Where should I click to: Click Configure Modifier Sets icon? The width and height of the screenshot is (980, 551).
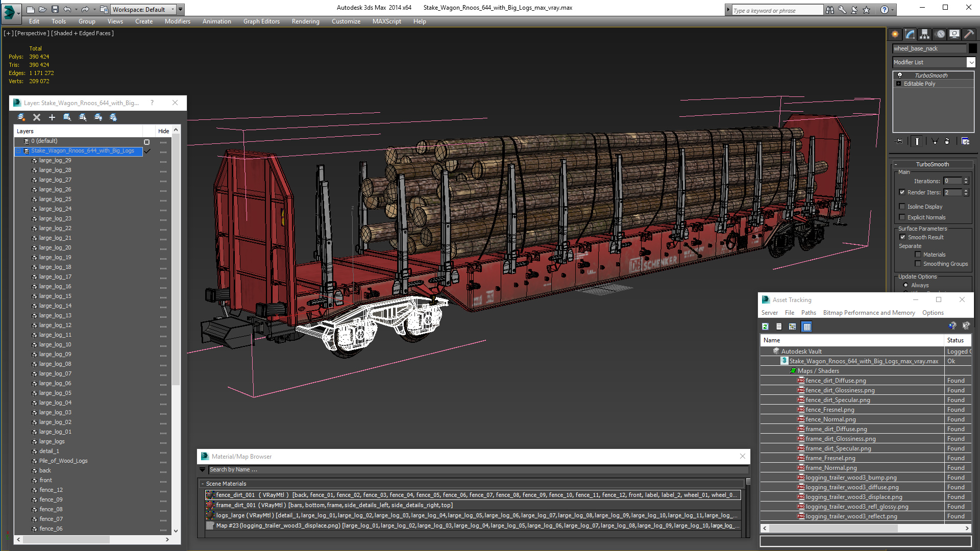966,141
